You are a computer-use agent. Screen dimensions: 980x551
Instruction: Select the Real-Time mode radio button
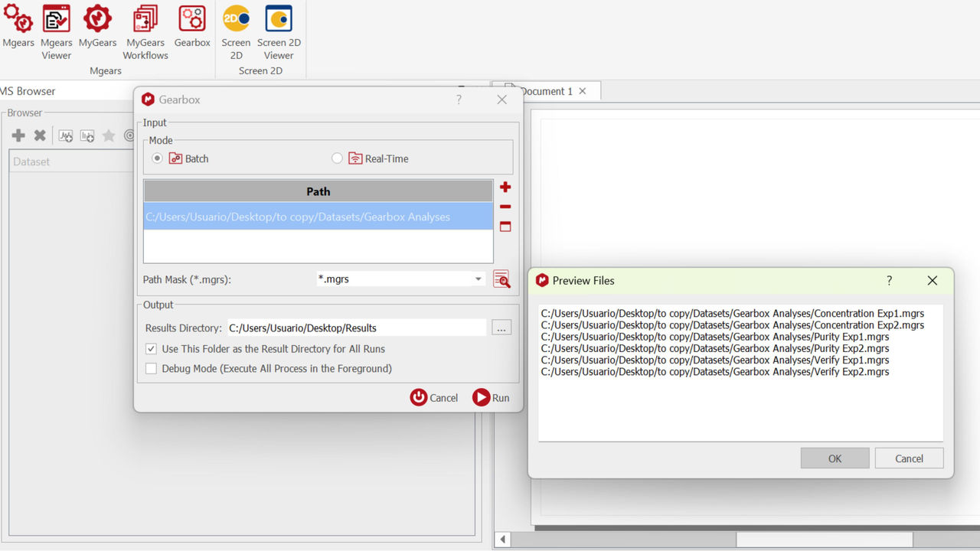pos(337,158)
